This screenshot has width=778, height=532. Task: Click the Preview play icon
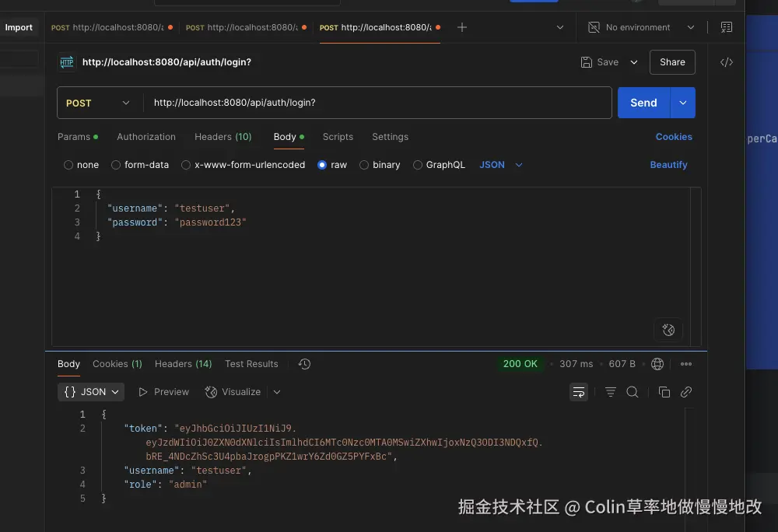[143, 392]
